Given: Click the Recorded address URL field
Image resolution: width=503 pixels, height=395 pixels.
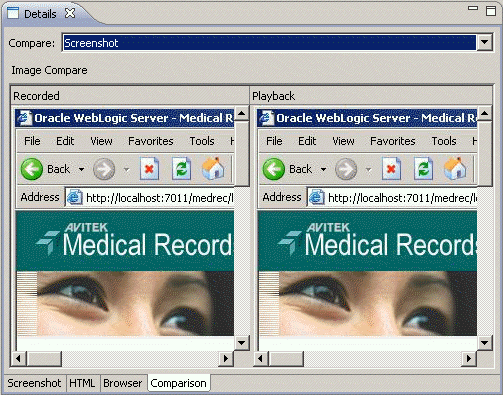Looking at the screenshot, I should (x=150, y=198).
